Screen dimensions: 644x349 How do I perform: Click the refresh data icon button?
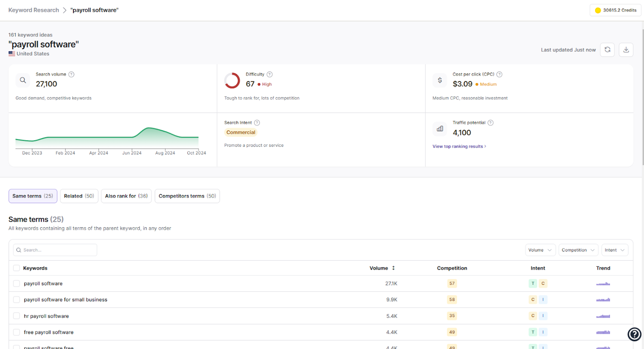[x=607, y=50]
